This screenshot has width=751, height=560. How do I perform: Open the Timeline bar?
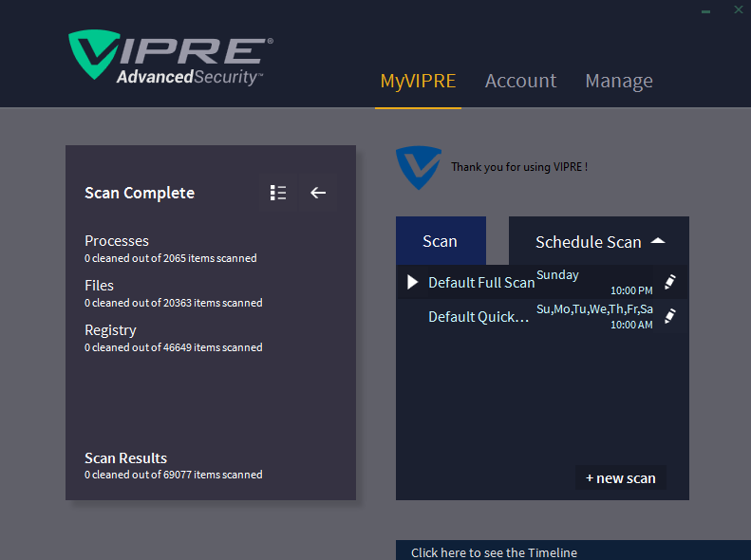click(x=573, y=551)
